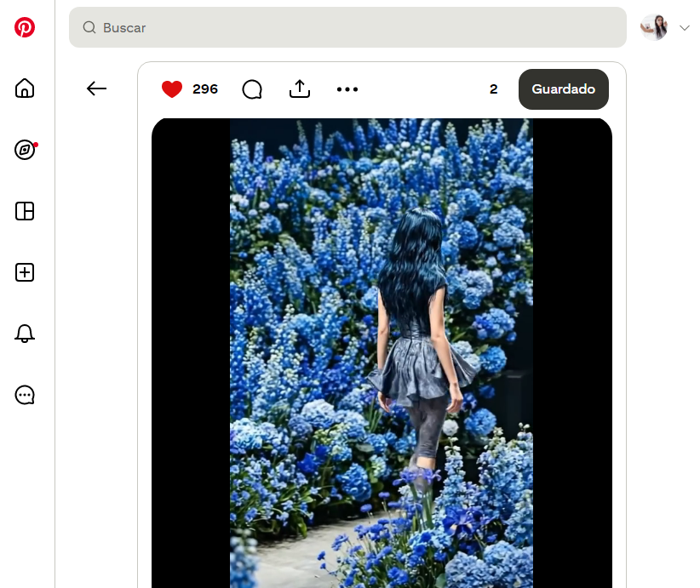Go to the Home feed icon

click(25, 88)
